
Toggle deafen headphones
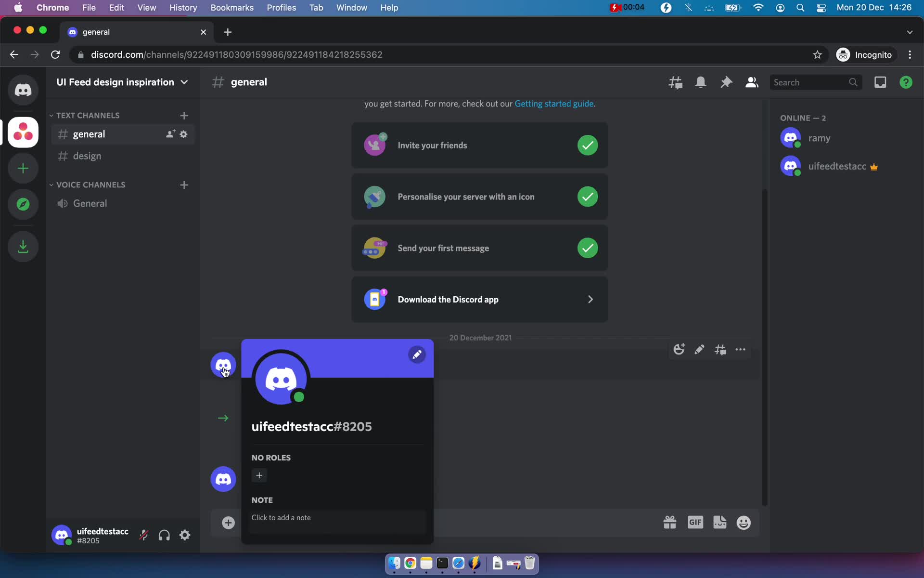click(x=164, y=535)
